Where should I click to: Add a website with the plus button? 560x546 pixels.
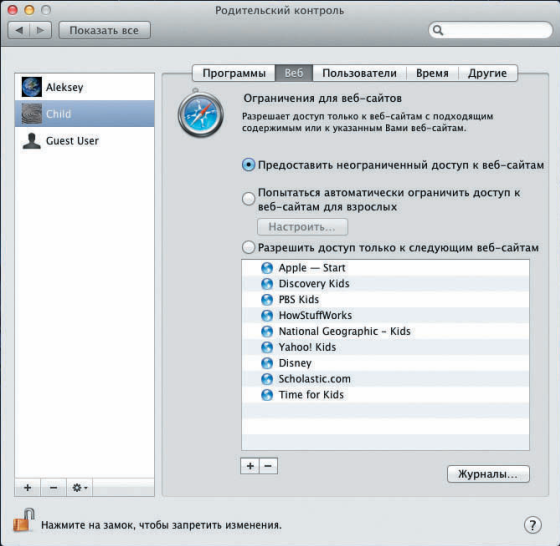click(x=250, y=466)
